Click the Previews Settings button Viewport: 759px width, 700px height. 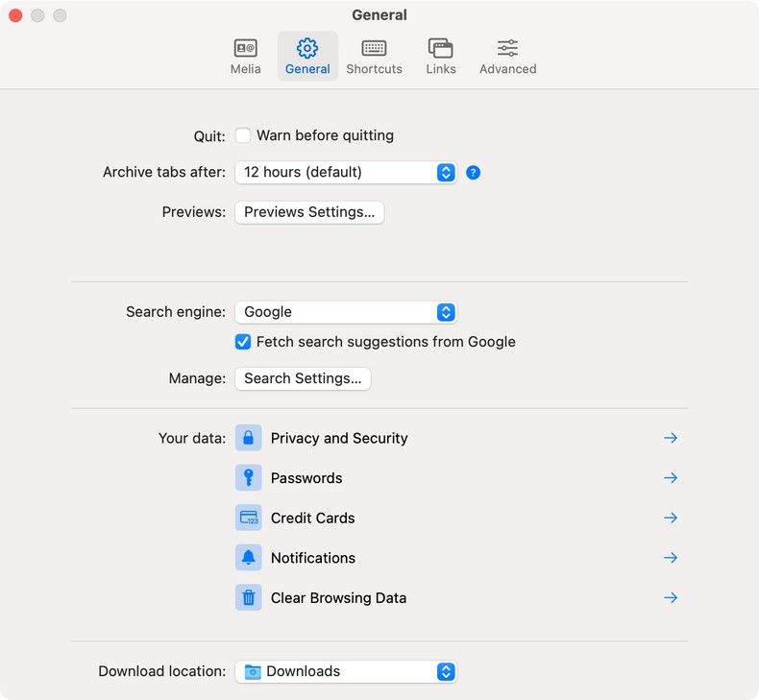(x=309, y=212)
